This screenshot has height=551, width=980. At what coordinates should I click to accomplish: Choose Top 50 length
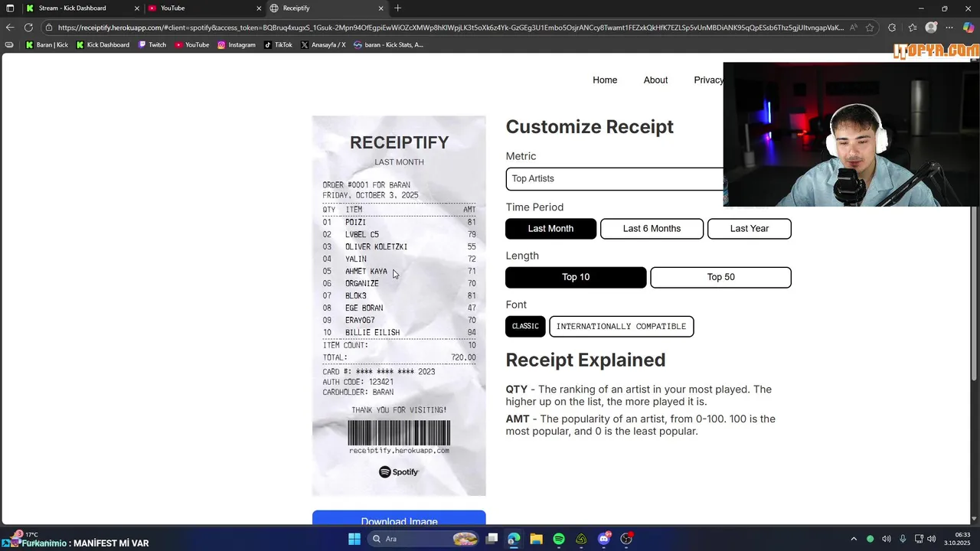point(720,277)
